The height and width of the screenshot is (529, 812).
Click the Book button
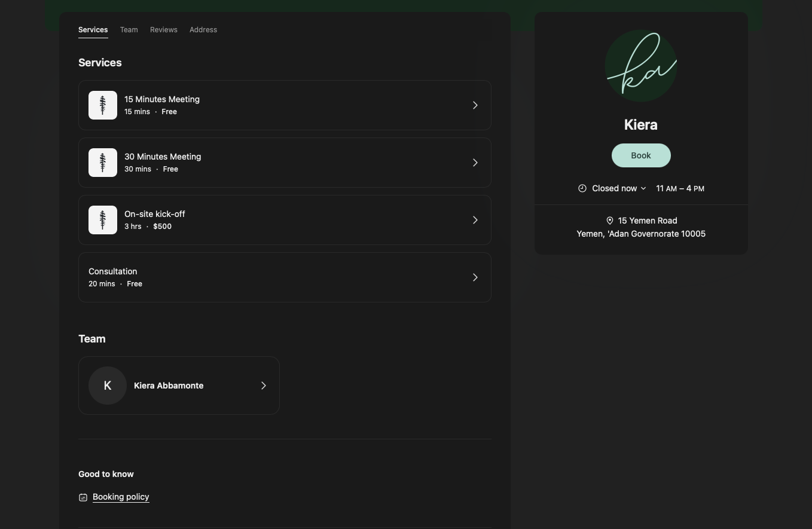point(640,155)
